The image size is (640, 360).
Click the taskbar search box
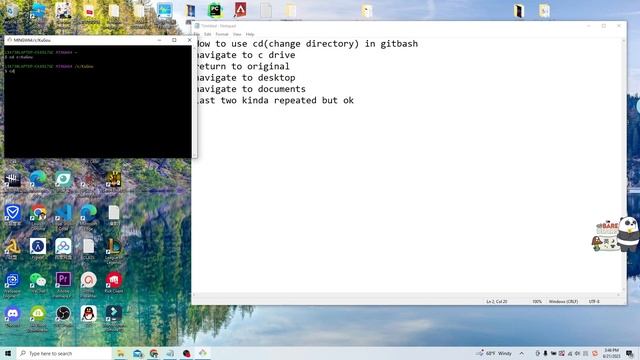pyautogui.click(x=64, y=353)
